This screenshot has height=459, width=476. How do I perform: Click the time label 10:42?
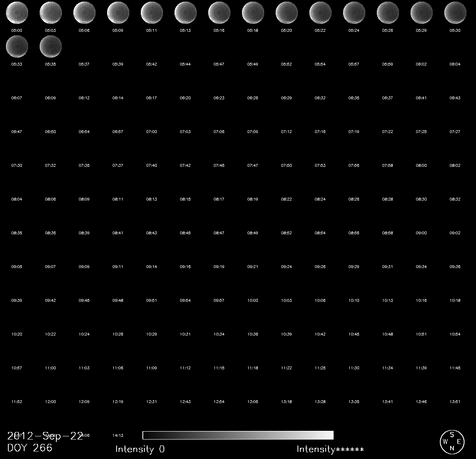pyautogui.click(x=320, y=334)
